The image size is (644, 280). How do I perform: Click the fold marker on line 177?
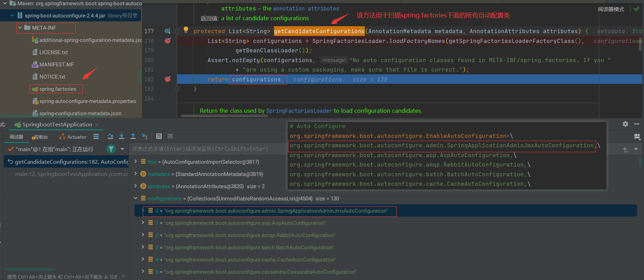pyautogui.click(x=177, y=31)
